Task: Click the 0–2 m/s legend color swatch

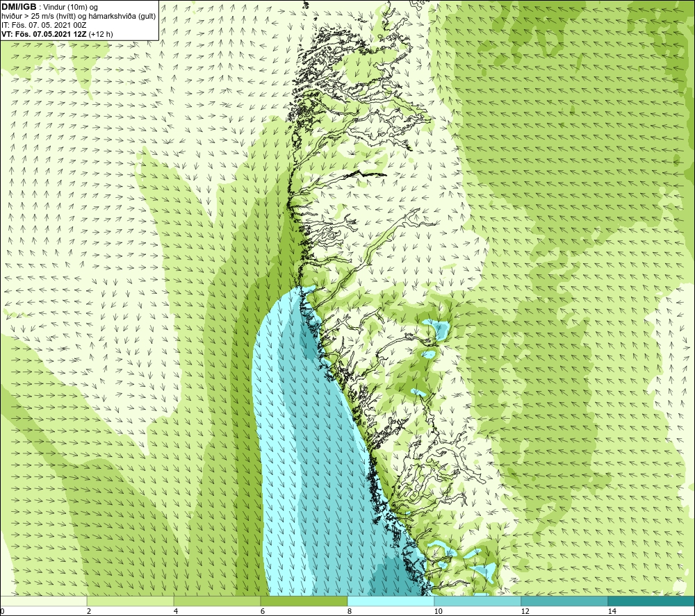Action: click(x=43, y=601)
